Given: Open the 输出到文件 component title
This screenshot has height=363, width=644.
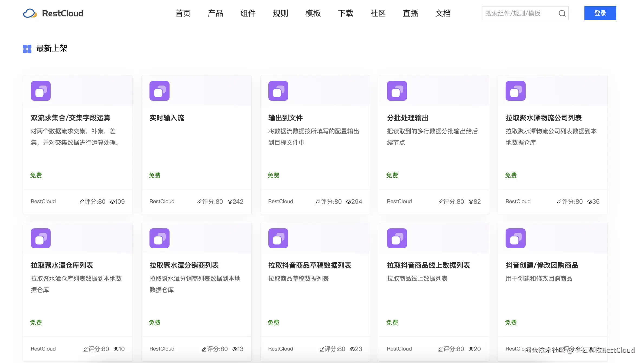Looking at the screenshot, I should click(285, 118).
